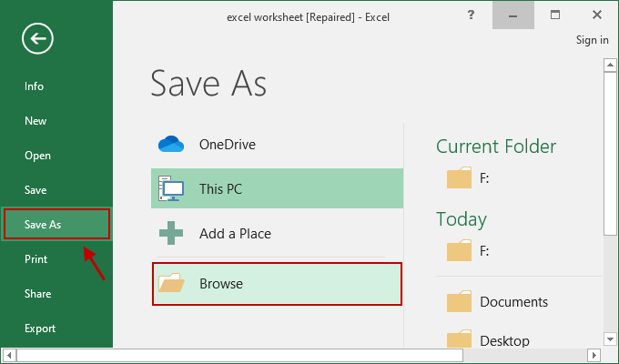Click the folder icon under Current Folder

pyautogui.click(x=459, y=177)
